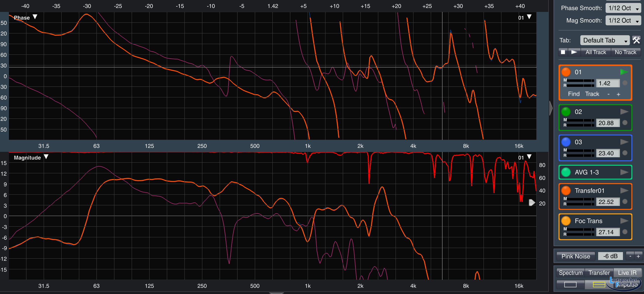Toggle the orange color dot for engine 01

click(x=566, y=72)
